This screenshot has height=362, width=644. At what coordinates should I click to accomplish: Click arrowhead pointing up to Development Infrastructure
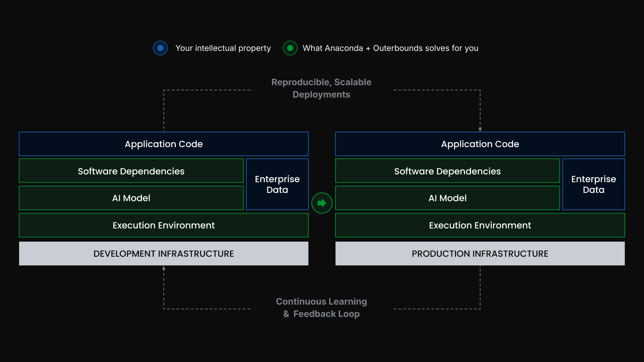click(x=164, y=268)
